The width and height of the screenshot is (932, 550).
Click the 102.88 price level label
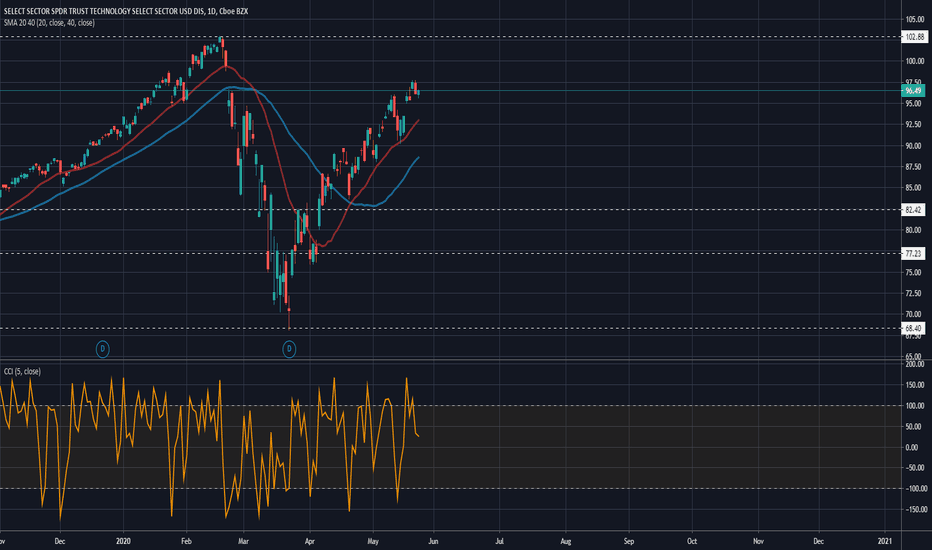click(x=914, y=37)
